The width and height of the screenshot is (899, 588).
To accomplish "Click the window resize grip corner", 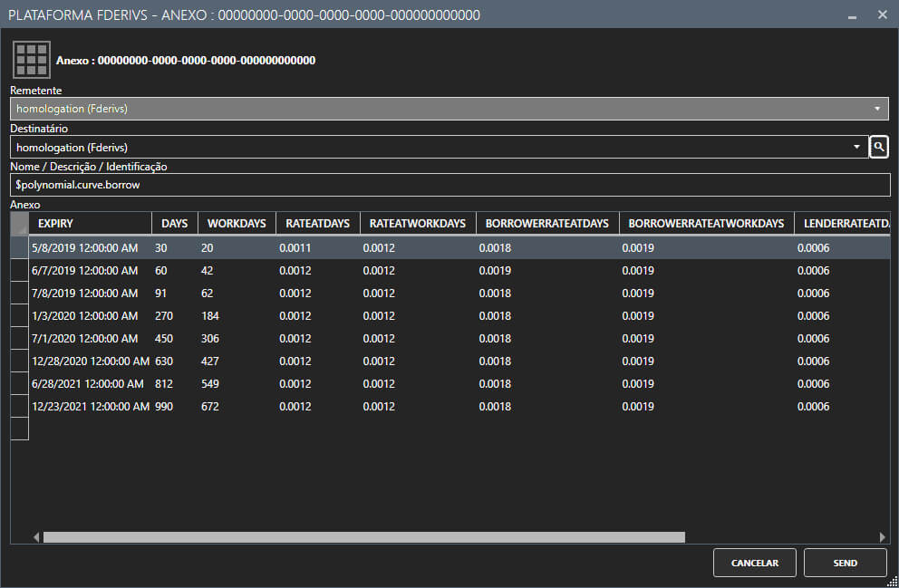I will pyautogui.click(x=891, y=580).
